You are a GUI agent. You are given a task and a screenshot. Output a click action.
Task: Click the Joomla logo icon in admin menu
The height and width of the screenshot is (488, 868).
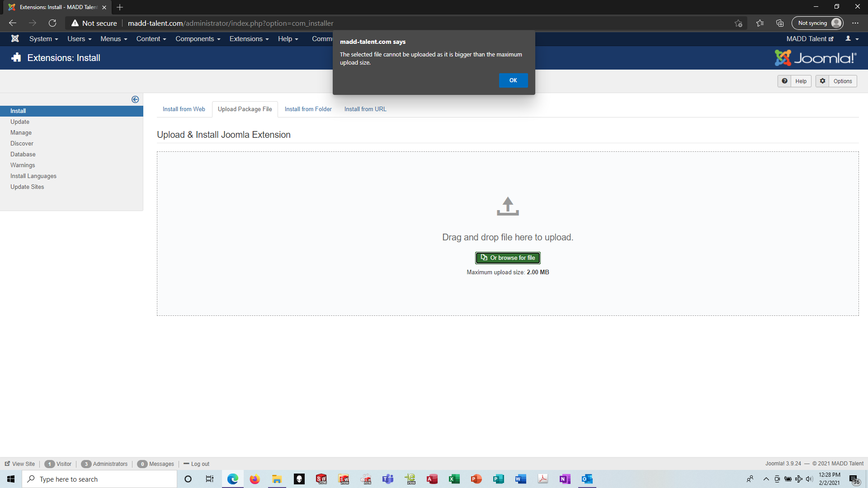(x=15, y=39)
